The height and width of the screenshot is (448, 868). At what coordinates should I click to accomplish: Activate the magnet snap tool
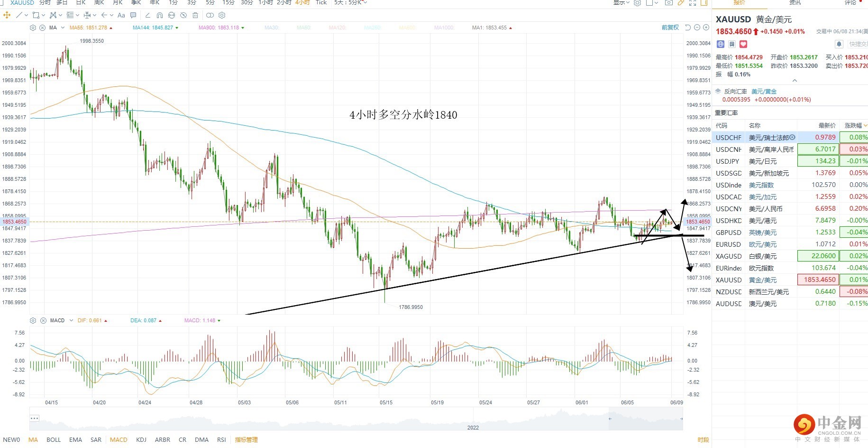pos(160,15)
